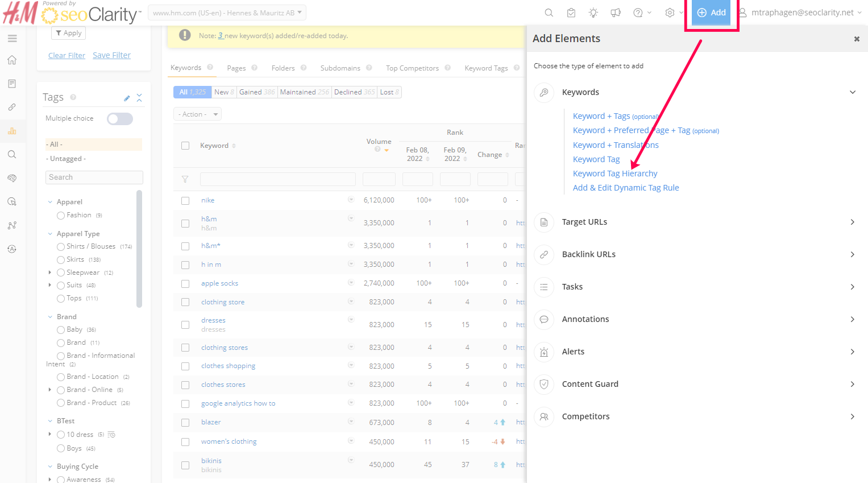Open the lightbulb ideas icon
Screen dimensions: 868x483
click(593, 13)
